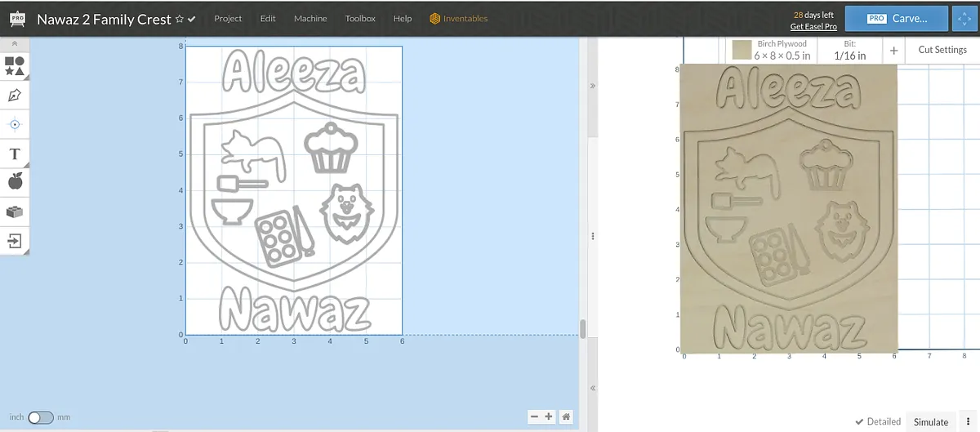The width and height of the screenshot is (980, 432).
Task: Choose the Drill point tool
Action: pos(15,124)
